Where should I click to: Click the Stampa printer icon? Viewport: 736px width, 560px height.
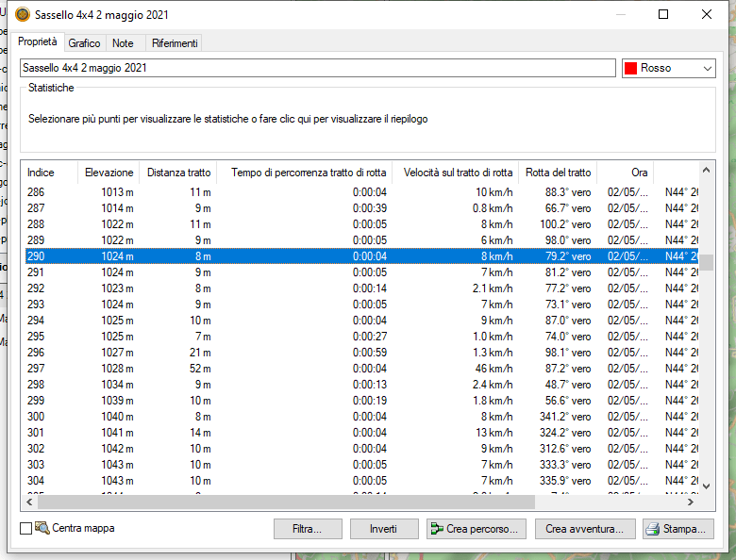653,529
